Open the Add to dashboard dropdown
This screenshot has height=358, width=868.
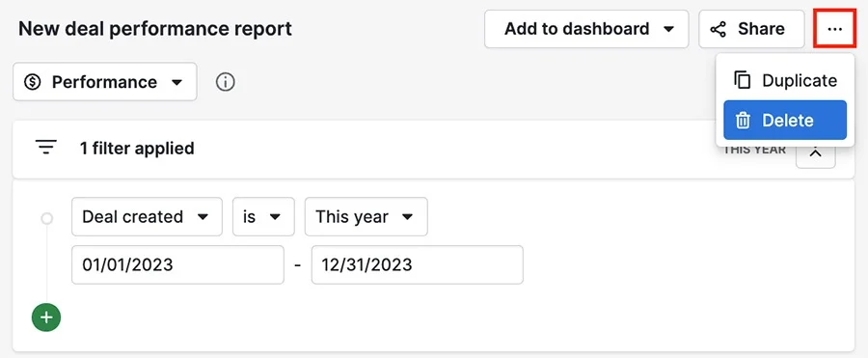586,29
